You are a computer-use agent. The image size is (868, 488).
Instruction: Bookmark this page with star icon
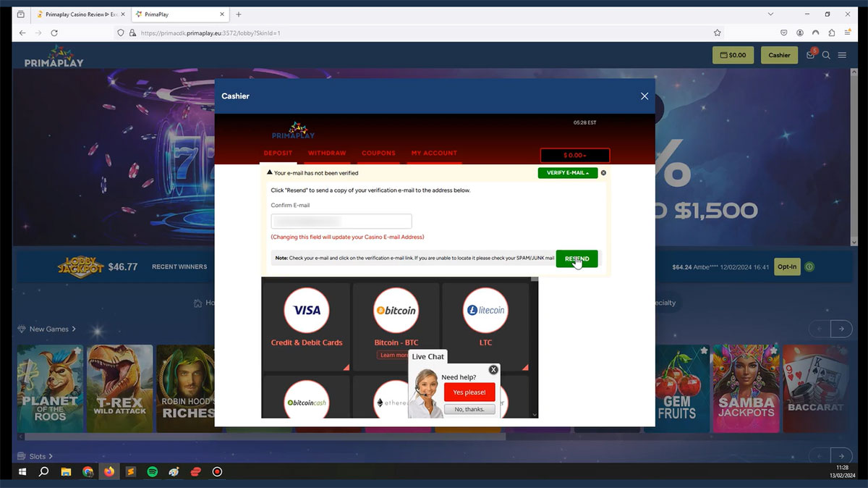point(717,33)
